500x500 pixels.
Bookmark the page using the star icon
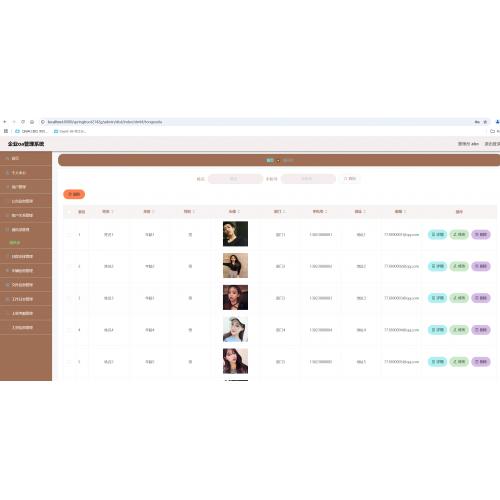coord(485,122)
